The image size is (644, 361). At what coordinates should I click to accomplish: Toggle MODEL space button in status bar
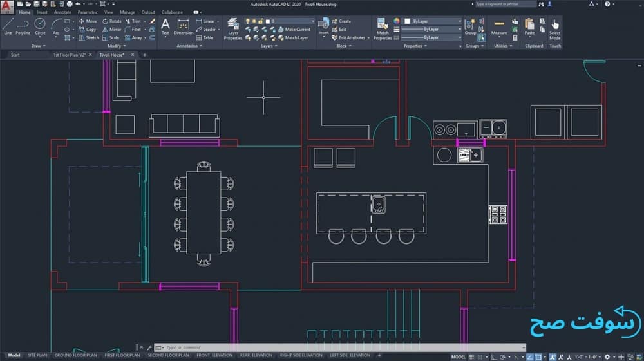tap(459, 356)
